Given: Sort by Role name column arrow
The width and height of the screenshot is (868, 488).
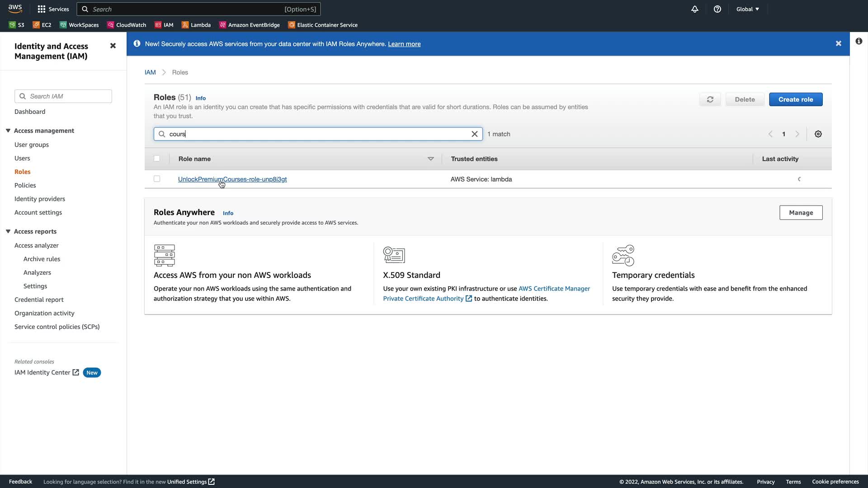Looking at the screenshot, I should 430,159.
